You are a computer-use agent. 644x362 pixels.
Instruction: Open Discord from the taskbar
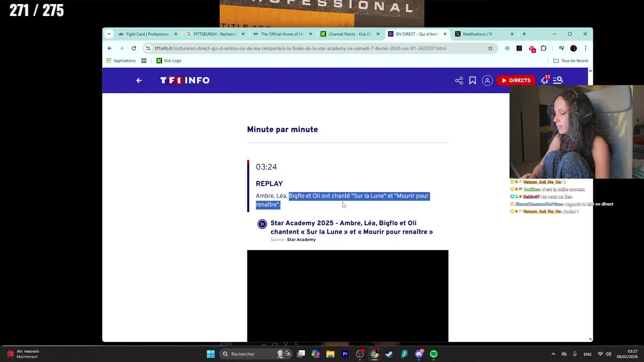click(x=419, y=354)
